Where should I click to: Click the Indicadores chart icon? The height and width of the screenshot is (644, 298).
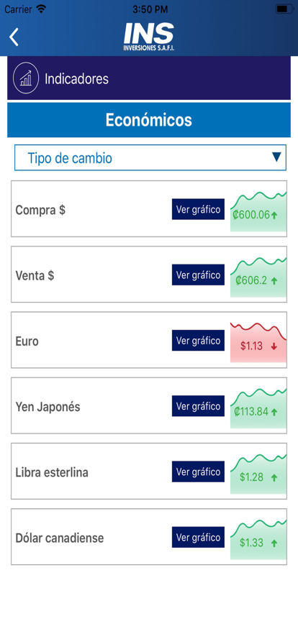[26, 78]
